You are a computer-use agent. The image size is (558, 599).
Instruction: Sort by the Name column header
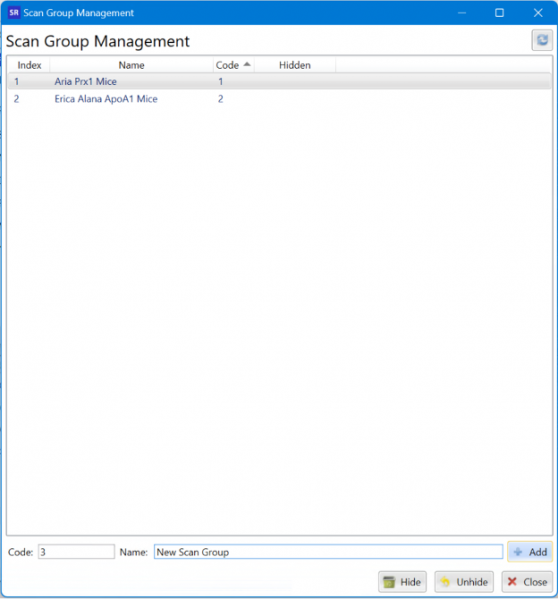[x=131, y=65]
